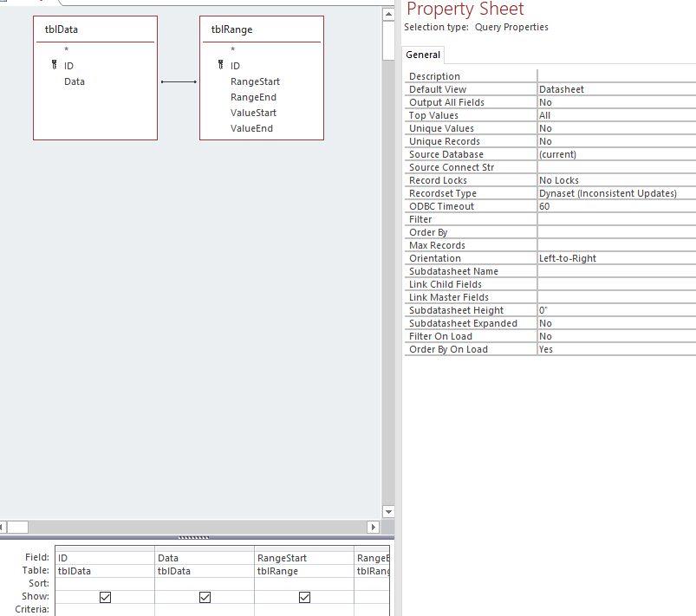Viewport: 696px width, 616px height.
Task: Select ValueStart field in tblRange
Action: click(253, 113)
